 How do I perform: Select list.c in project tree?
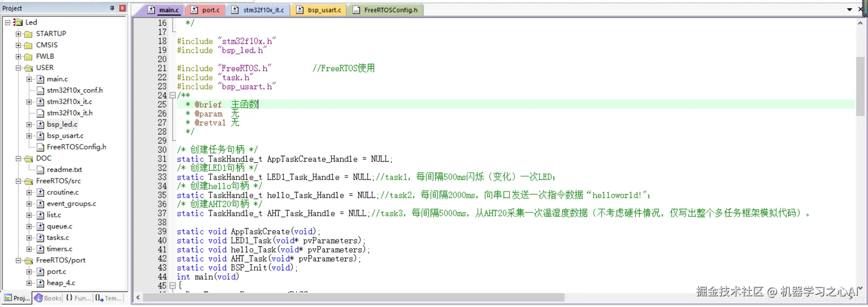pyautogui.click(x=54, y=215)
